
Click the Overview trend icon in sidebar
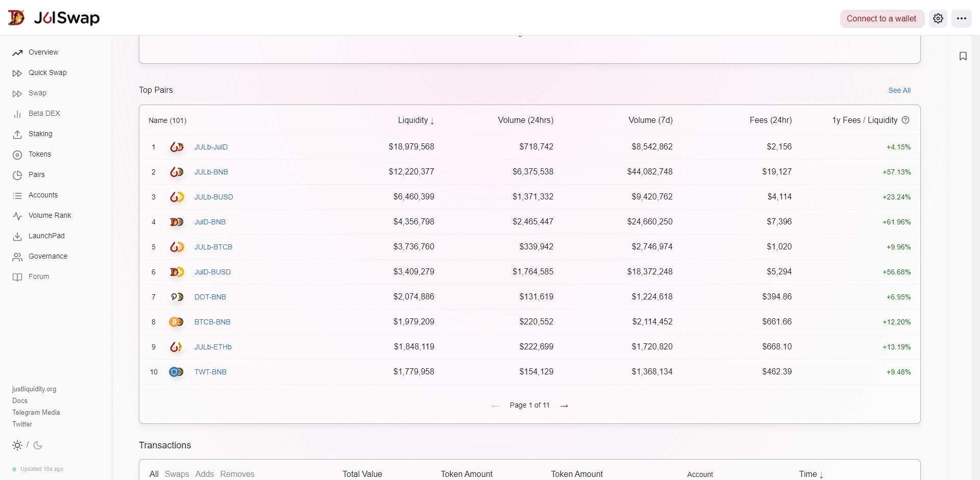coord(17,53)
